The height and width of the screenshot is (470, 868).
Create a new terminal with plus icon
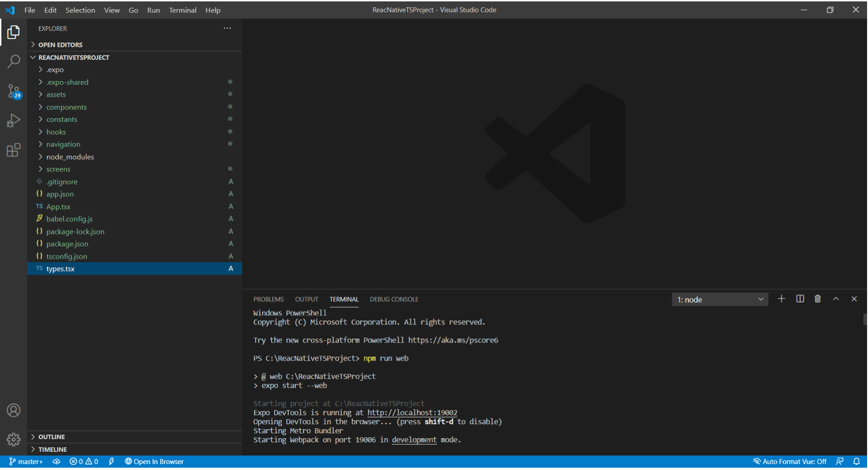point(781,299)
